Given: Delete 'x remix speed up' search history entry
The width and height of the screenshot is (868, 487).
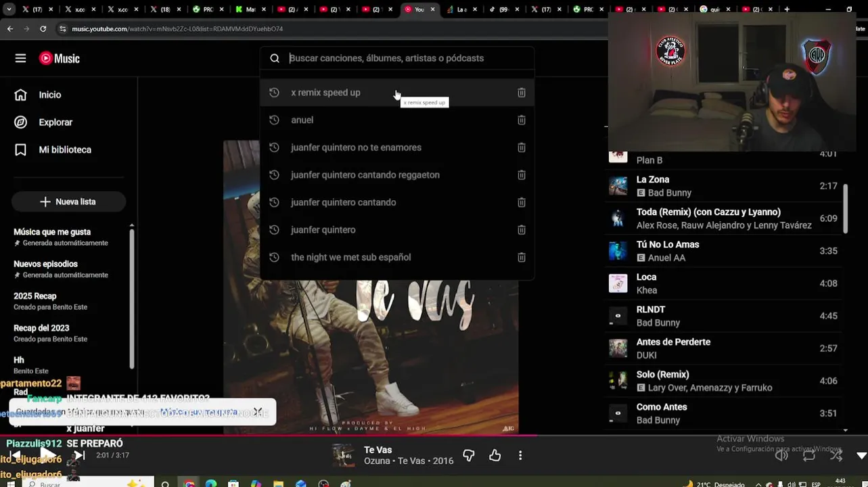Looking at the screenshot, I should click(x=522, y=93).
